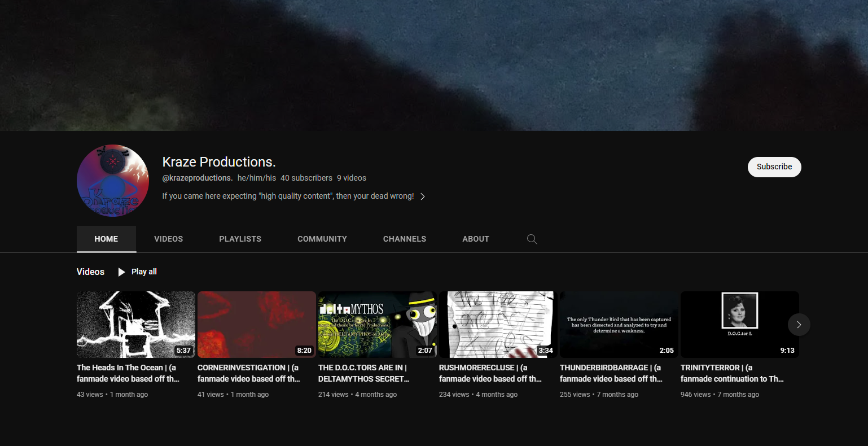Click the Kraze Productions. channel name
The width and height of the screenshot is (868, 446).
[219, 162]
